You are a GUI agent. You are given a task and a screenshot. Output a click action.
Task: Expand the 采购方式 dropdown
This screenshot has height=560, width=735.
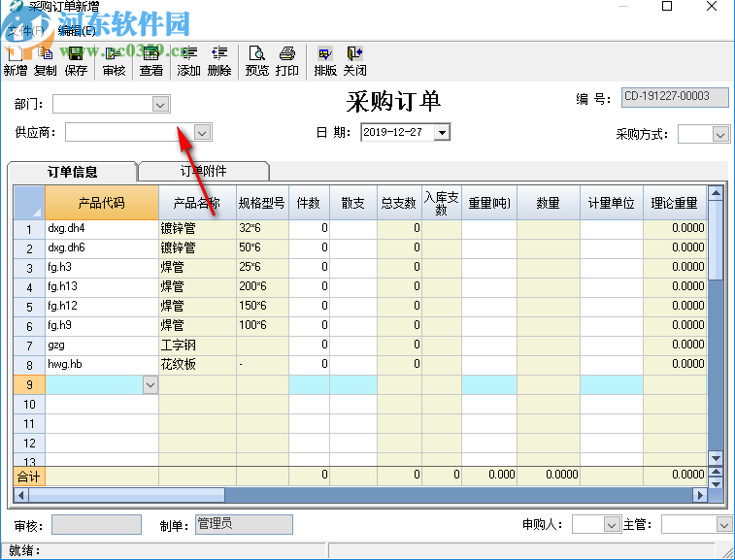coord(720,135)
